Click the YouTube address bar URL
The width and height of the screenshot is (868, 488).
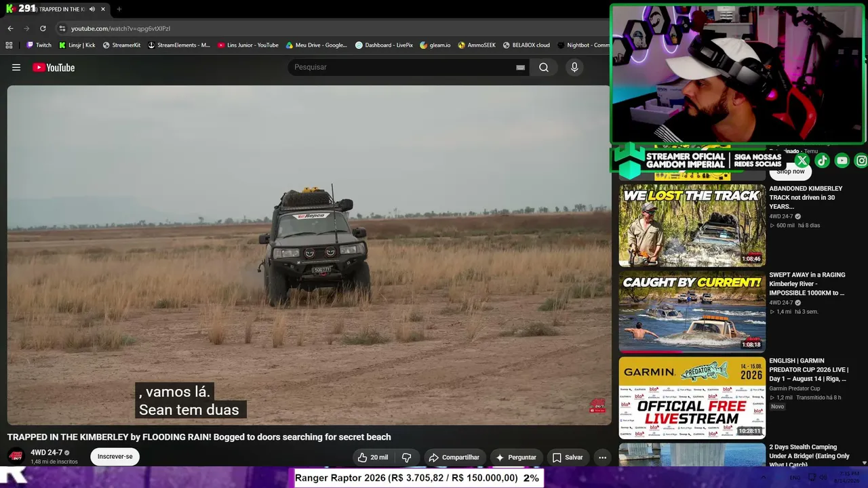coord(121,28)
